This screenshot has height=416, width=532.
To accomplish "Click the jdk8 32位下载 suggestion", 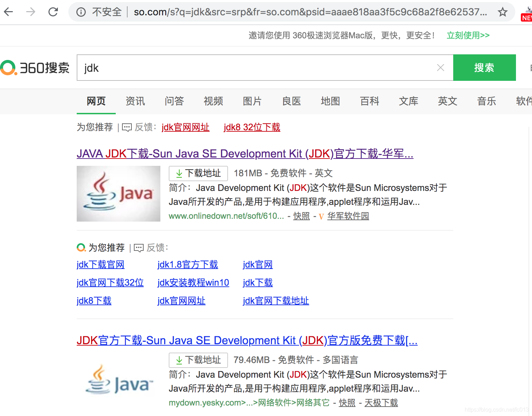I will [252, 127].
